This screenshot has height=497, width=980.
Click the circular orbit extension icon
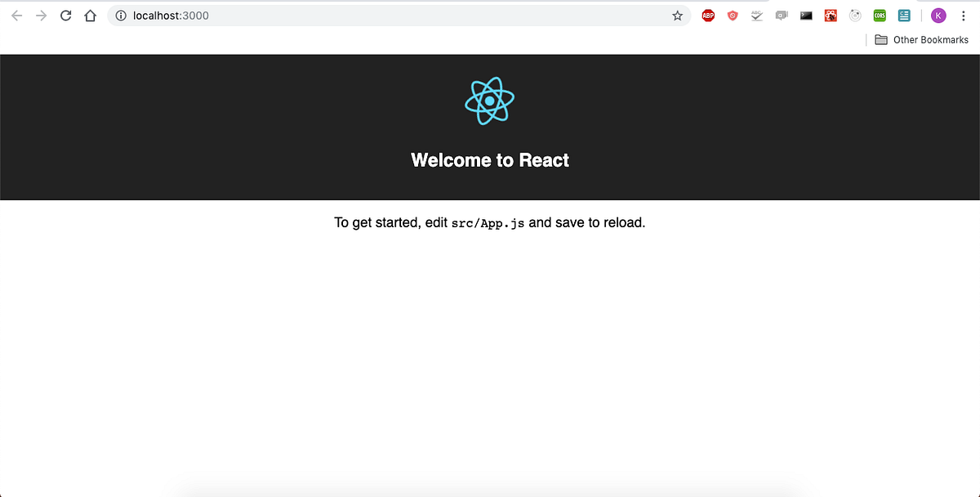855,15
